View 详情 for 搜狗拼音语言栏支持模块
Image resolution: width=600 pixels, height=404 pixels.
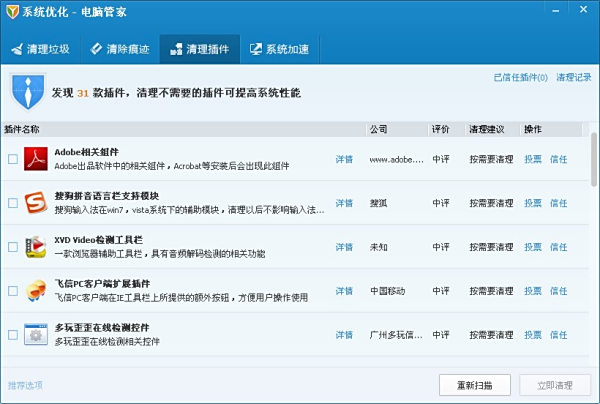click(344, 203)
